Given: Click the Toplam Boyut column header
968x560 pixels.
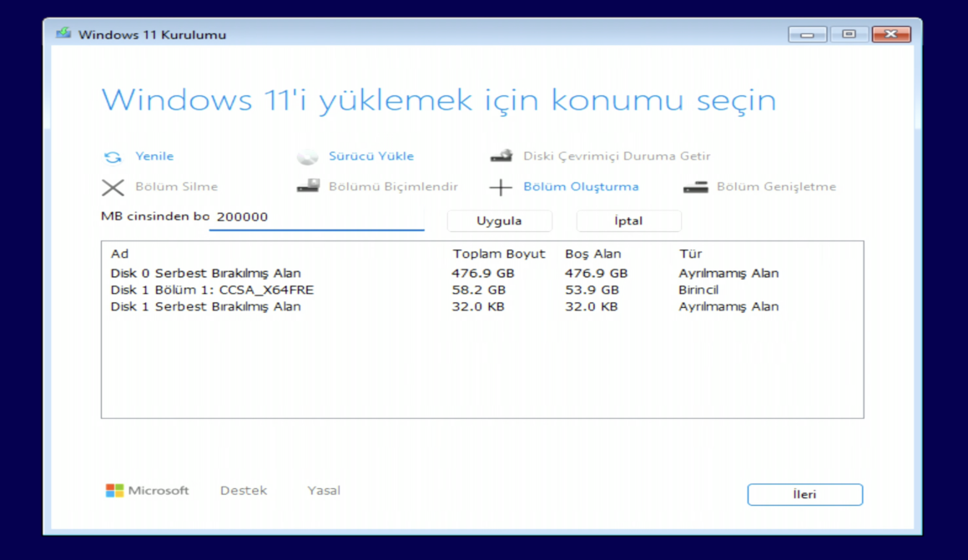Looking at the screenshot, I should point(499,254).
